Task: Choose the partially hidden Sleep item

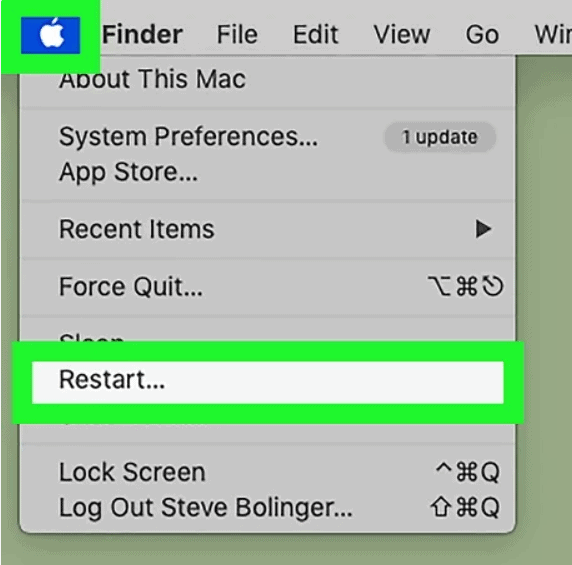Action: coord(91,337)
